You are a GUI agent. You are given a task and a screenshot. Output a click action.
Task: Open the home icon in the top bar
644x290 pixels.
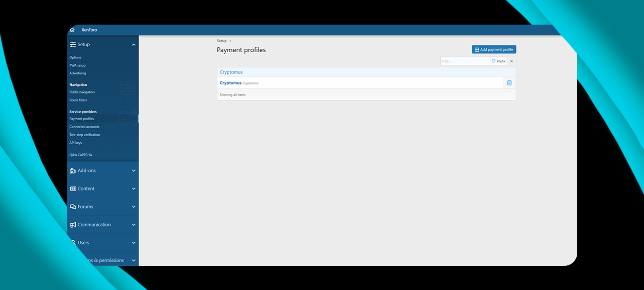[72, 30]
